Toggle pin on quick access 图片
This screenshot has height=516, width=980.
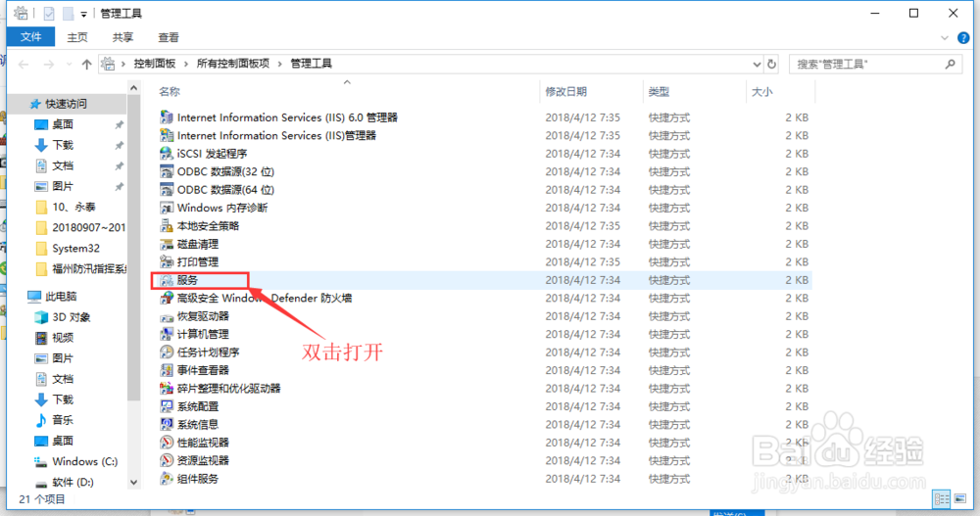point(119,187)
